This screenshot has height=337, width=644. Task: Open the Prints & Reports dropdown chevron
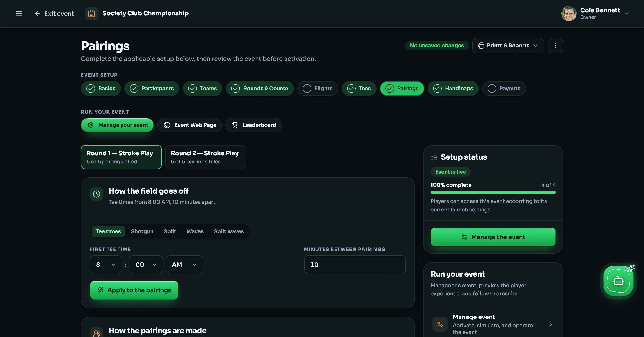pos(535,46)
